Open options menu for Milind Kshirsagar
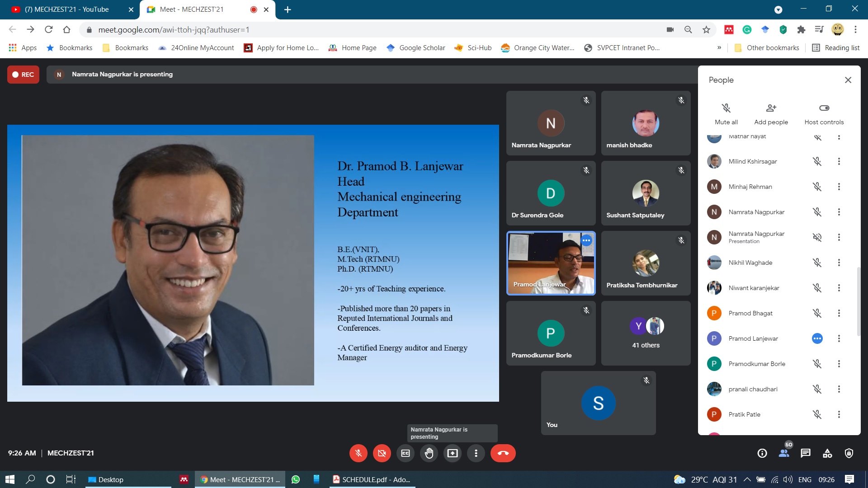Screen dimensions: 868x488 coord(839,161)
